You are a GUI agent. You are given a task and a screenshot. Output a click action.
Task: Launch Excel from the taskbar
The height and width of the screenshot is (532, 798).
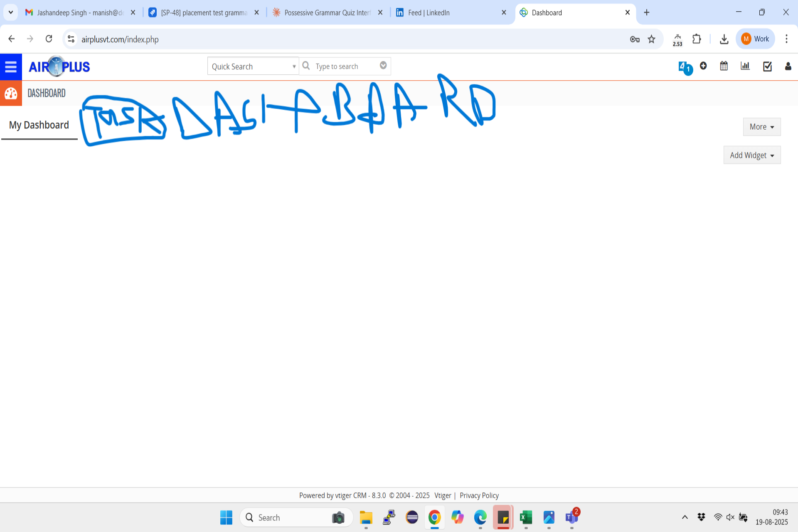pyautogui.click(x=526, y=517)
